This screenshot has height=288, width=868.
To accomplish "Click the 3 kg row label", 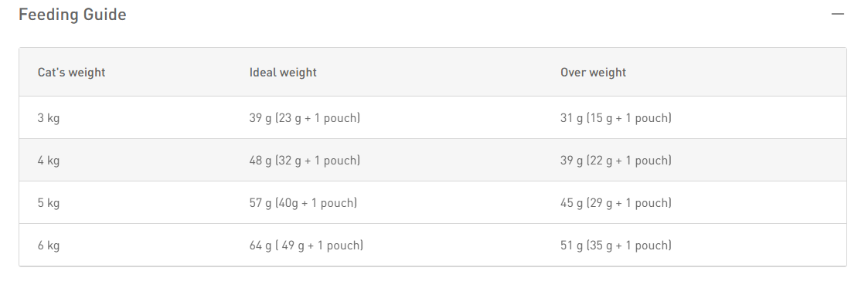I will pos(49,117).
